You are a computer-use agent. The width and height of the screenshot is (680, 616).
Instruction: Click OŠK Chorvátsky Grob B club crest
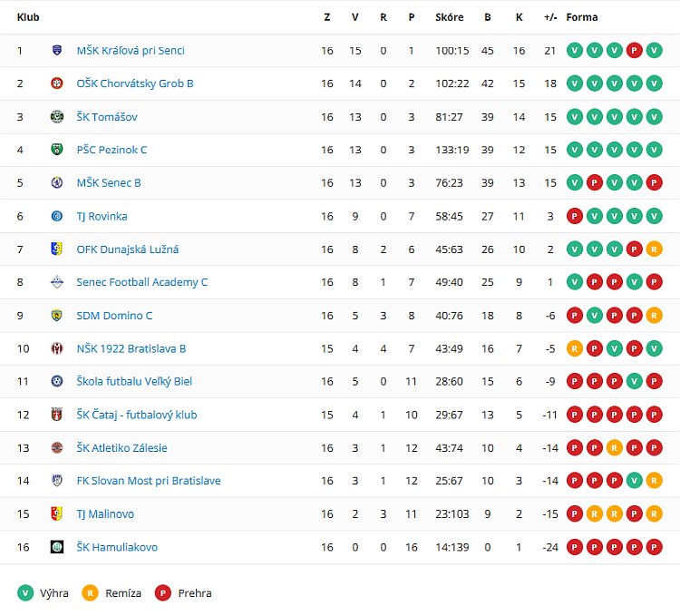pos(57,83)
